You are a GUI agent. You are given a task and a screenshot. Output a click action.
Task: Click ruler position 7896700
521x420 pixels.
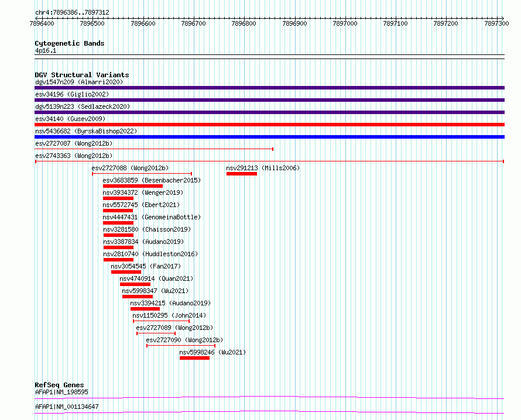(193, 23)
